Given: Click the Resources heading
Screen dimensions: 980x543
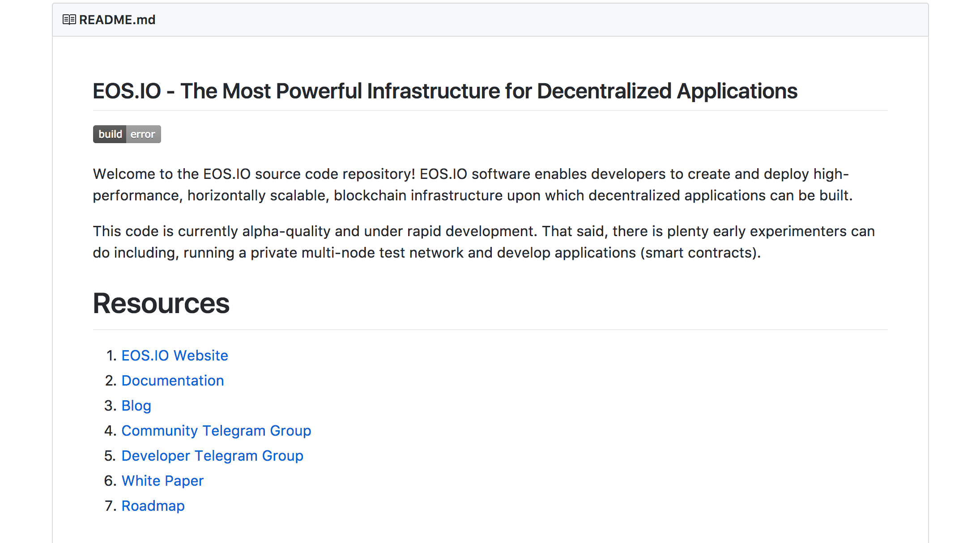Looking at the screenshot, I should tap(161, 304).
